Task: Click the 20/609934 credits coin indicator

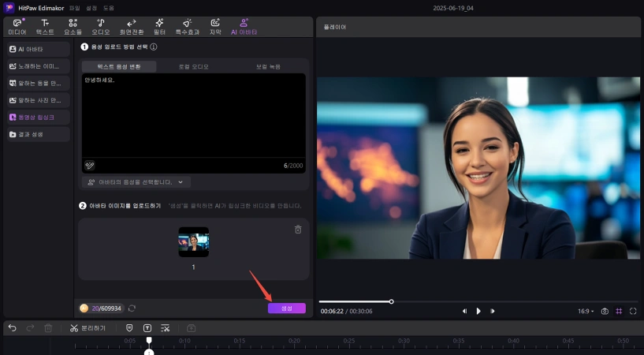Action: (102, 308)
